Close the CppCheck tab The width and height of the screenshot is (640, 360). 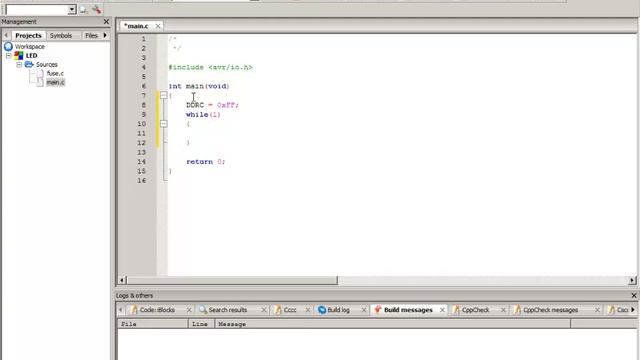click(503, 310)
